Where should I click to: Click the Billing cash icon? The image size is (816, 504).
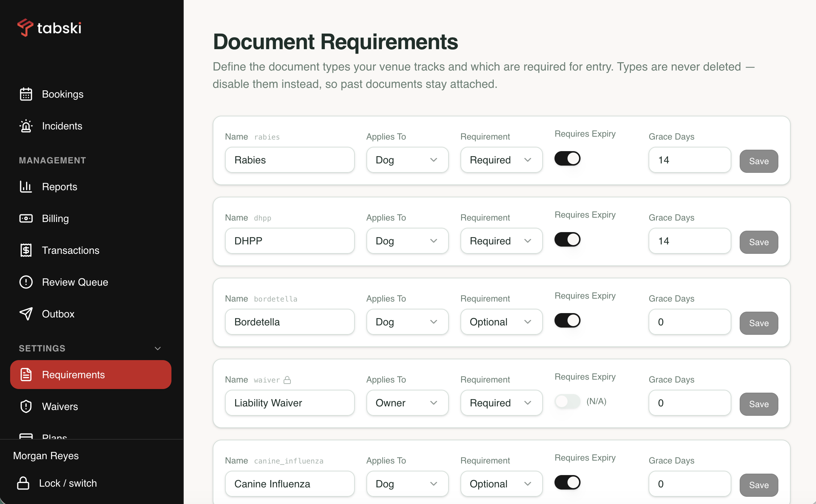pyautogui.click(x=26, y=218)
